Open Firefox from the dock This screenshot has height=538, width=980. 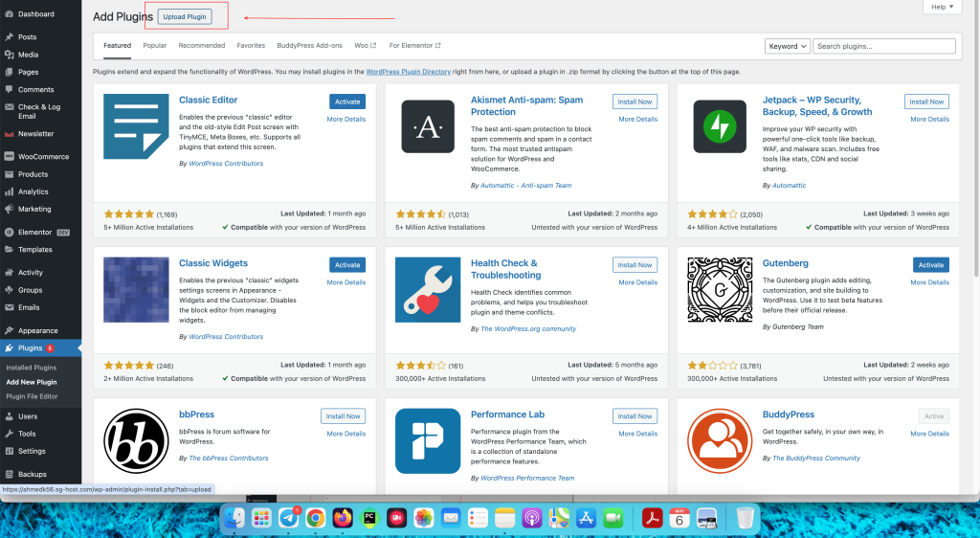click(x=343, y=517)
